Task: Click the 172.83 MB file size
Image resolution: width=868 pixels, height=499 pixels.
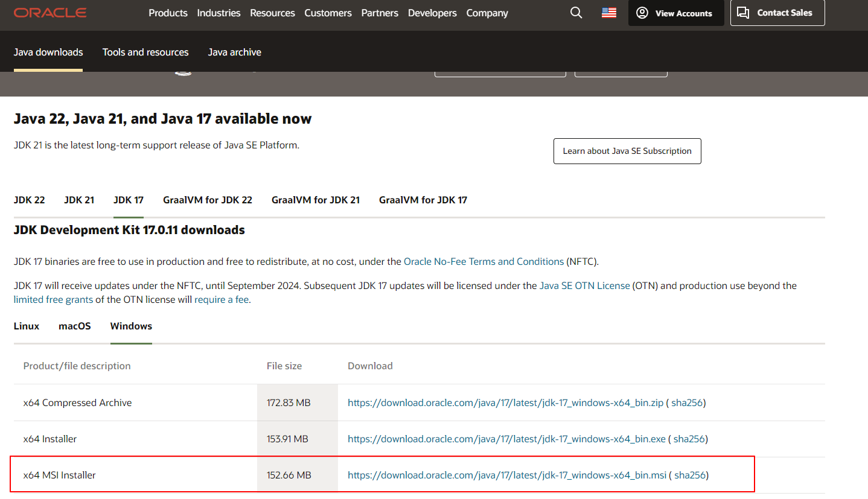Action: click(x=289, y=402)
